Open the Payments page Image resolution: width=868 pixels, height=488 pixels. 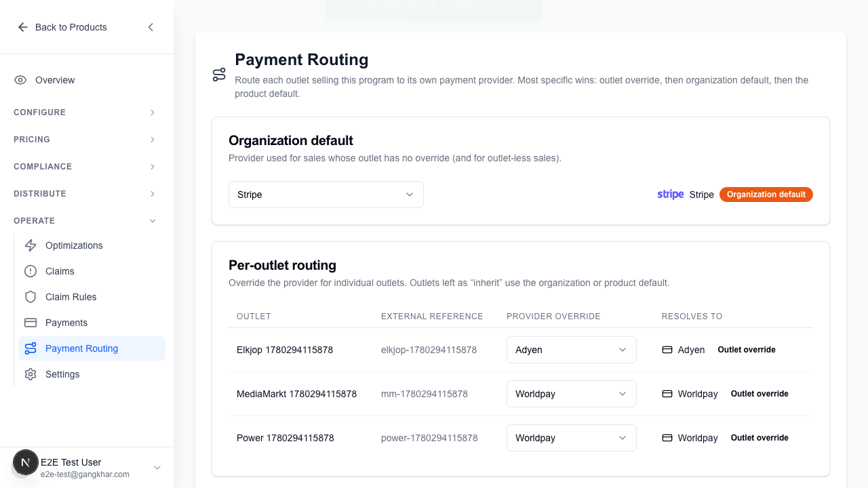(92, 323)
